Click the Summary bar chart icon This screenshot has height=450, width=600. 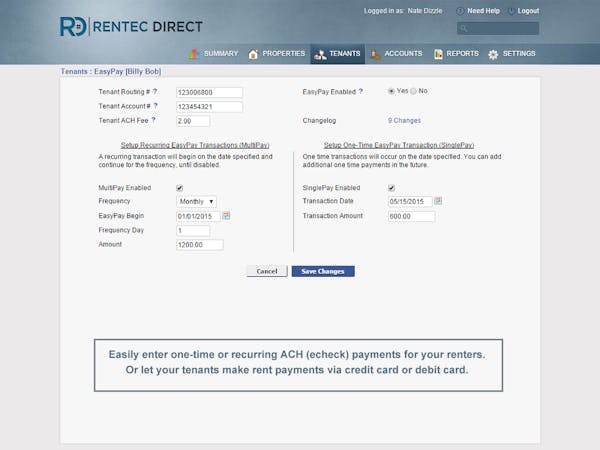pyautogui.click(x=194, y=54)
